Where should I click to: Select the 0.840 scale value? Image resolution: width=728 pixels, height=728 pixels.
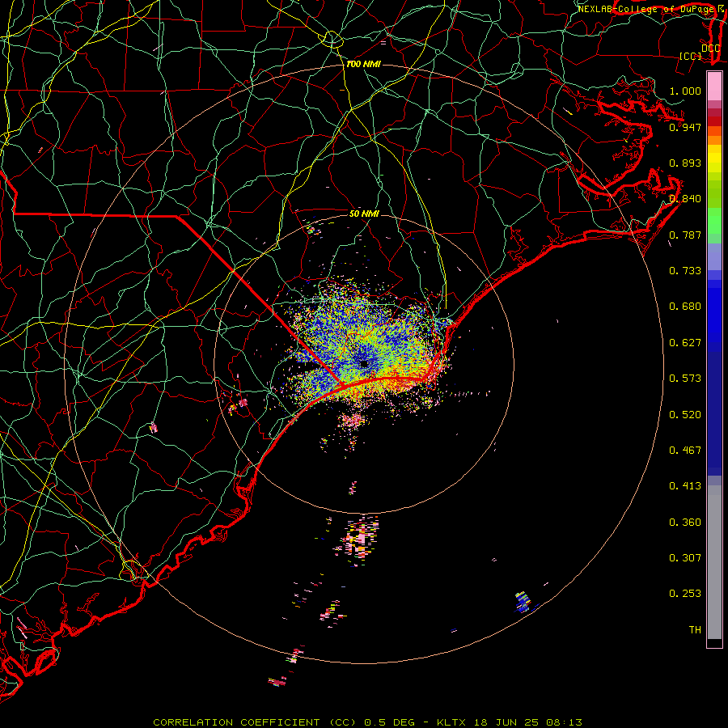(685, 199)
